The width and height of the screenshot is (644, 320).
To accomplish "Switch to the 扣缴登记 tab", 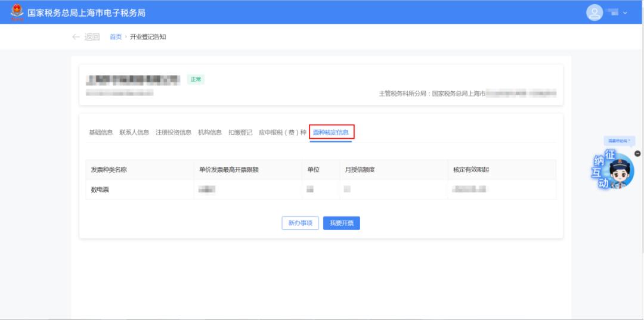I will (x=240, y=132).
